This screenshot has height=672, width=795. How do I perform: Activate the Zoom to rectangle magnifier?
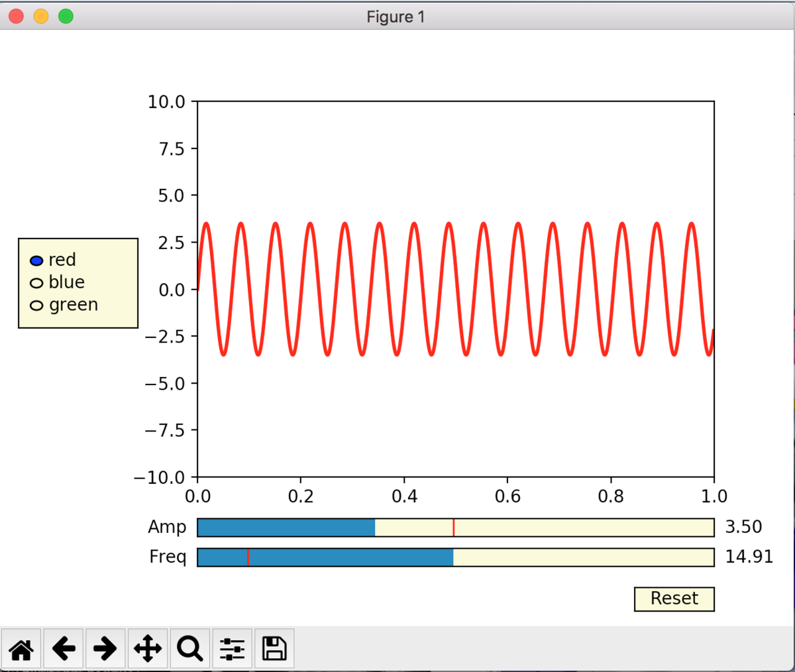pyautogui.click(x=190, y=648)
